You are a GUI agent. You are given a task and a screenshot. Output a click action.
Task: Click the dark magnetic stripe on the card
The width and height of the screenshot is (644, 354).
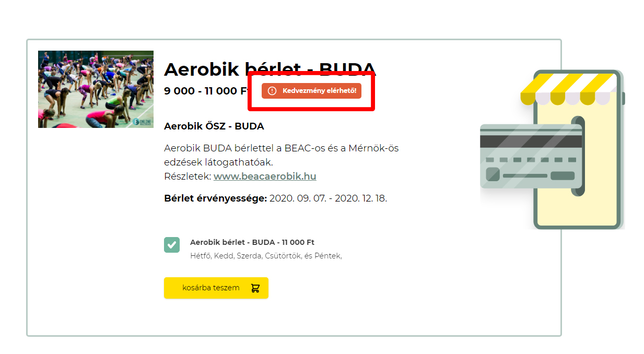click(531, 141)
